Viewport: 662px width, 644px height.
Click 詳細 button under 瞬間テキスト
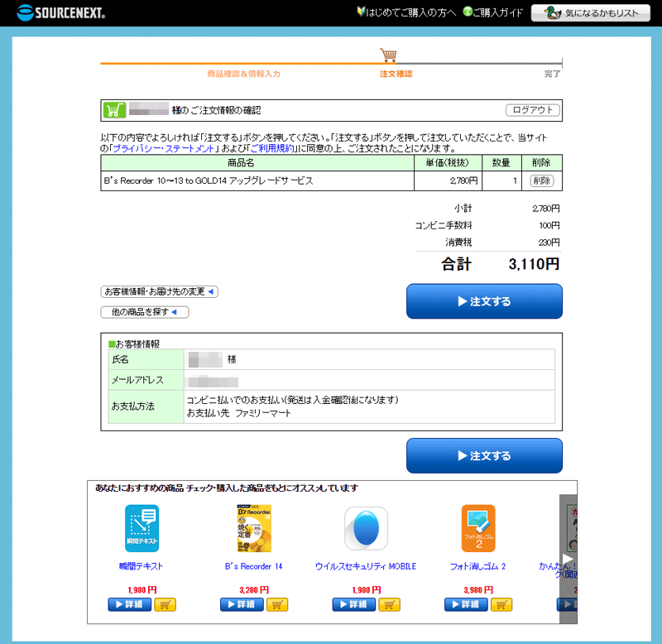[130, 605]
